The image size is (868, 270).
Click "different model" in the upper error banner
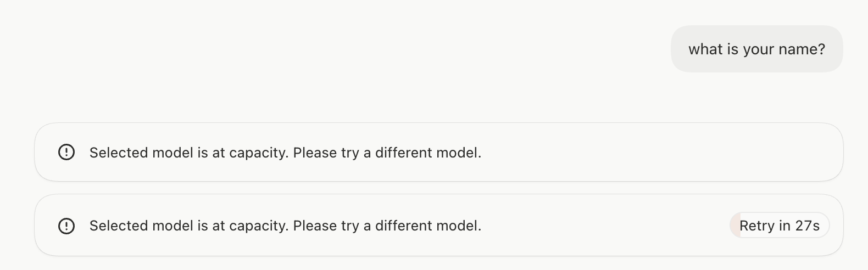point(428,153)
